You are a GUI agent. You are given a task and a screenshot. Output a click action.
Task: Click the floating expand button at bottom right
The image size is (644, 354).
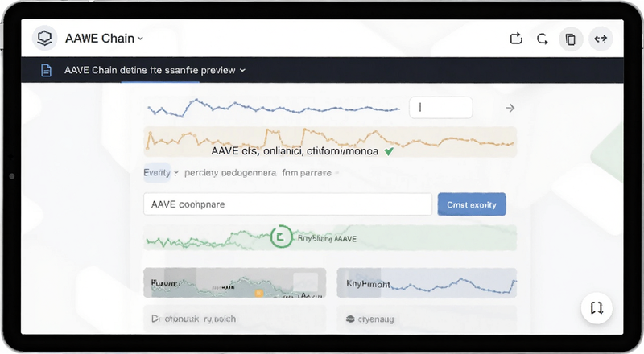597,307
